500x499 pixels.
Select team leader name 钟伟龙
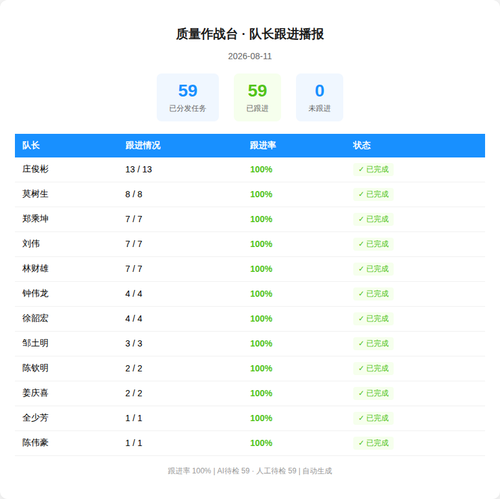click(x=35, y=294)
